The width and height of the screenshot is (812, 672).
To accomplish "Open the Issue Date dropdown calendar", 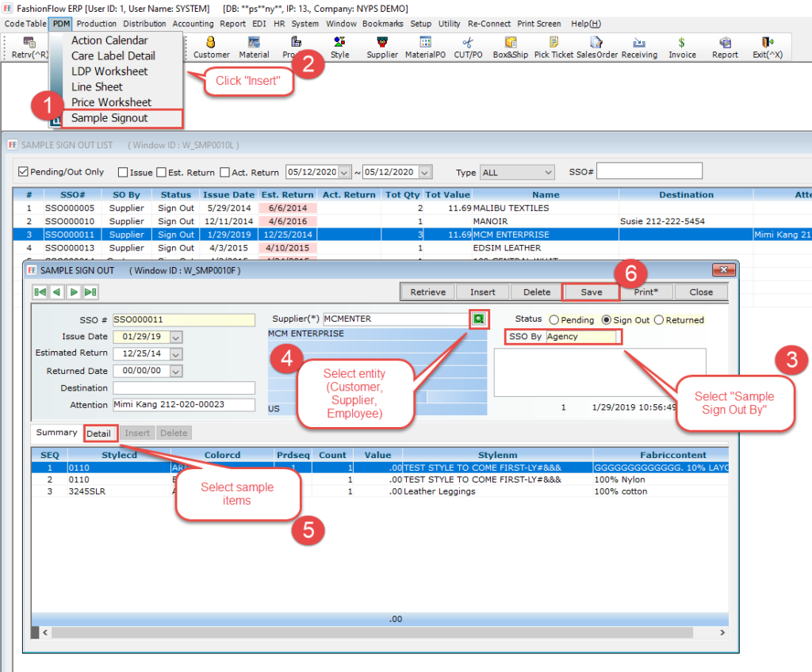I will click(176, 337).
